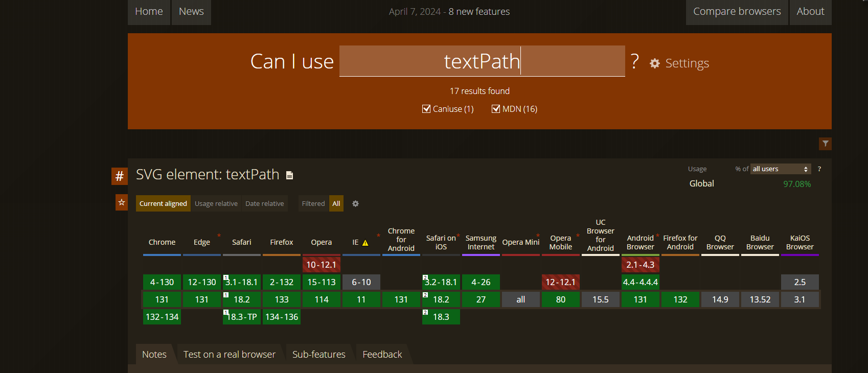Click the # permalink icon for textPath

pyautogui.click(x=119, y=176)
